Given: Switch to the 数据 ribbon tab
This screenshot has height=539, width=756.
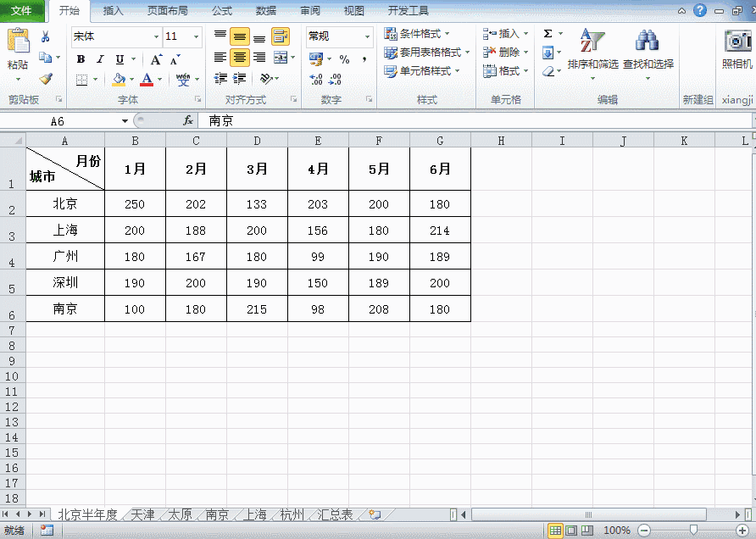Looking at the screenshot, I should (265, 11).
